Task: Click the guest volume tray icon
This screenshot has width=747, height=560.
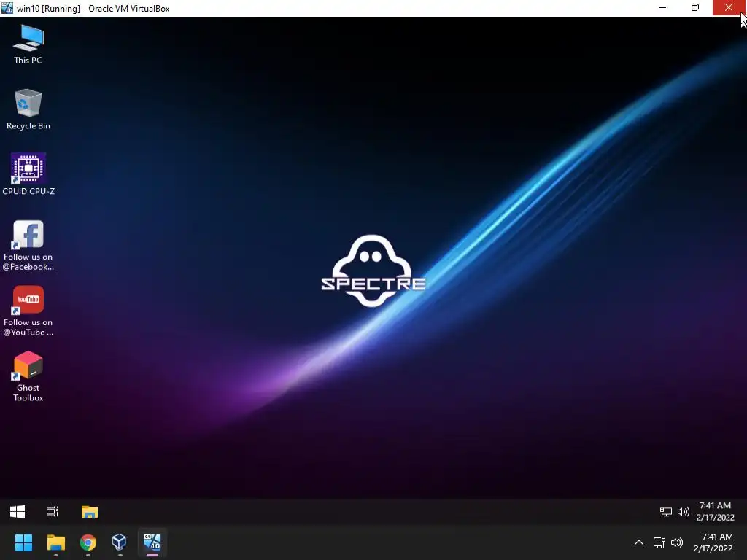Action: [x=683, y=512]
